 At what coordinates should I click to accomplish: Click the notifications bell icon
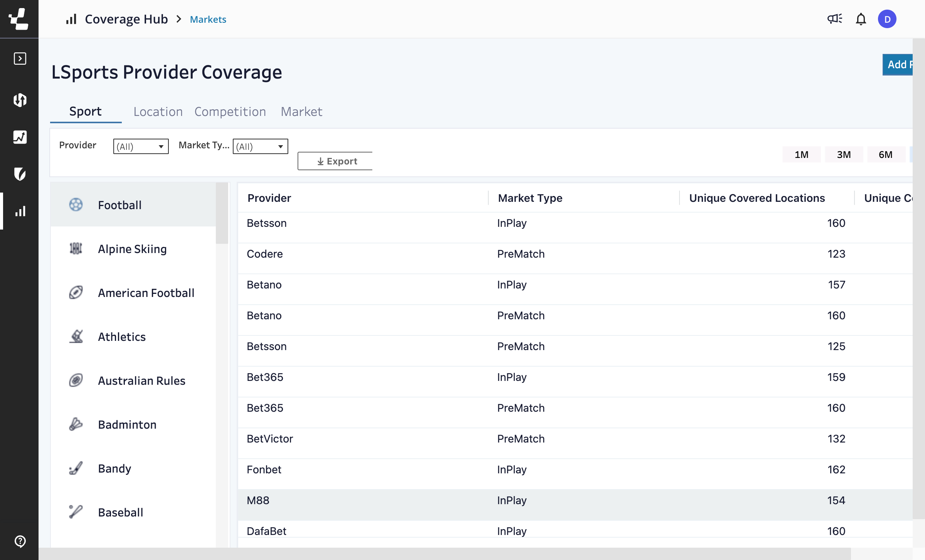[x=861, y=19]
